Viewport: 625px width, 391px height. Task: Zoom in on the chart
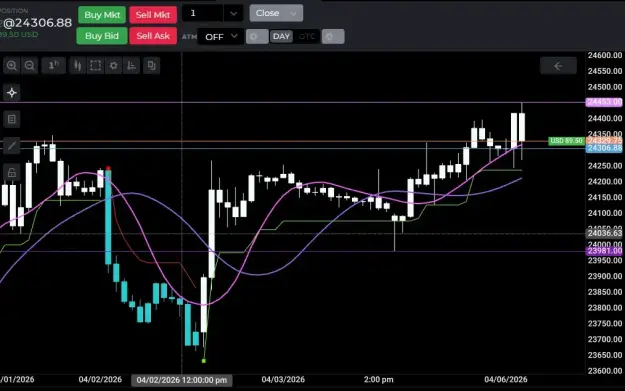pos(12,65)
